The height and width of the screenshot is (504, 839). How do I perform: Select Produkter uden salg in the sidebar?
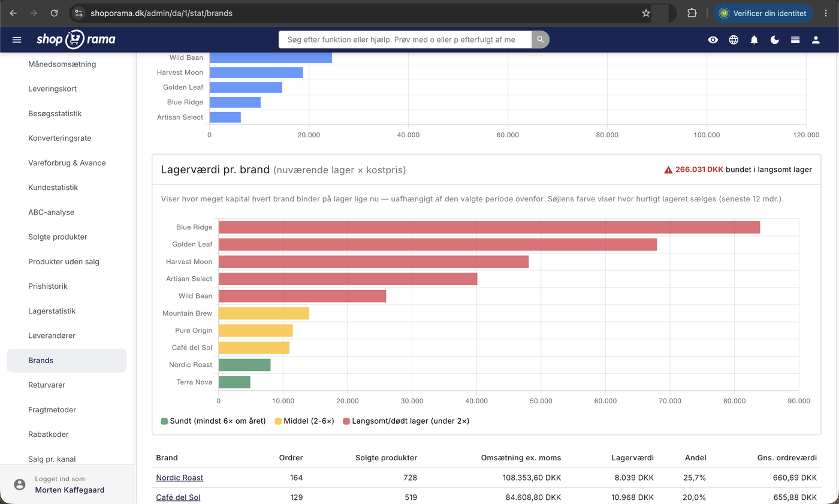coord(64,262)
